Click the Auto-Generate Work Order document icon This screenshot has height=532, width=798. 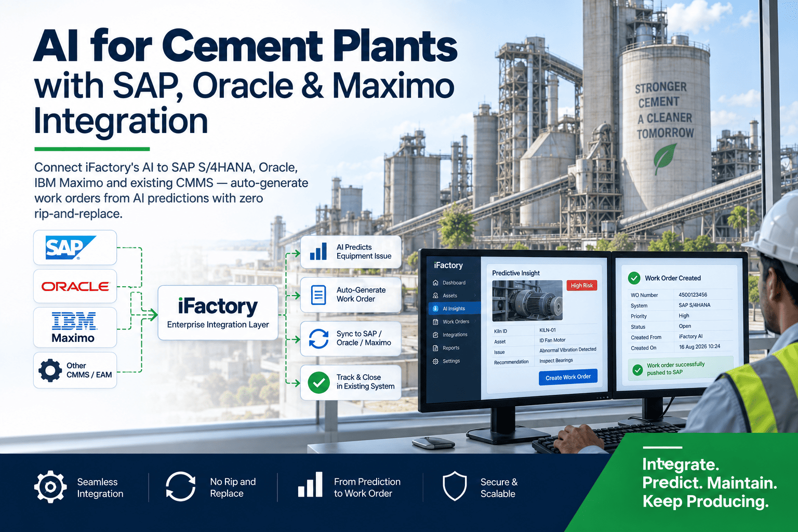click(318, 295)
